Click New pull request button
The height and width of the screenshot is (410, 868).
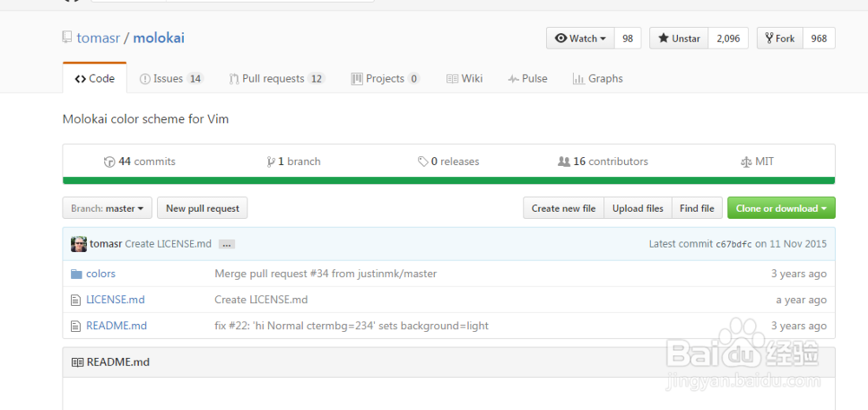(202, 208)
